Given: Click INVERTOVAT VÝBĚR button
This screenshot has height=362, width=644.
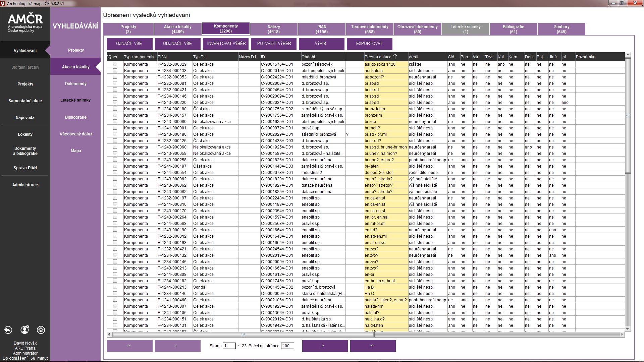Looking at the screenshot, I should click(x=226, y=44).
